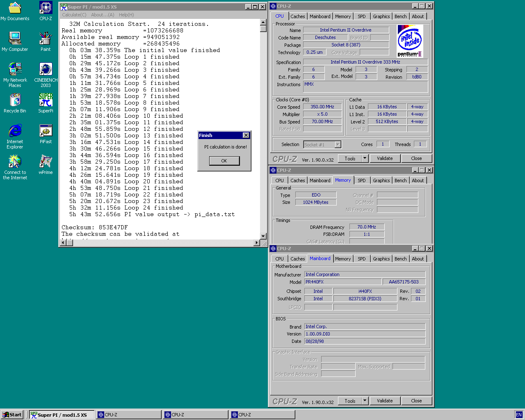Click Tools button in bottom CPU-Z window
The height and width of the screenshot is (420, 525).
pyautogui.click(x=350, y=401)
